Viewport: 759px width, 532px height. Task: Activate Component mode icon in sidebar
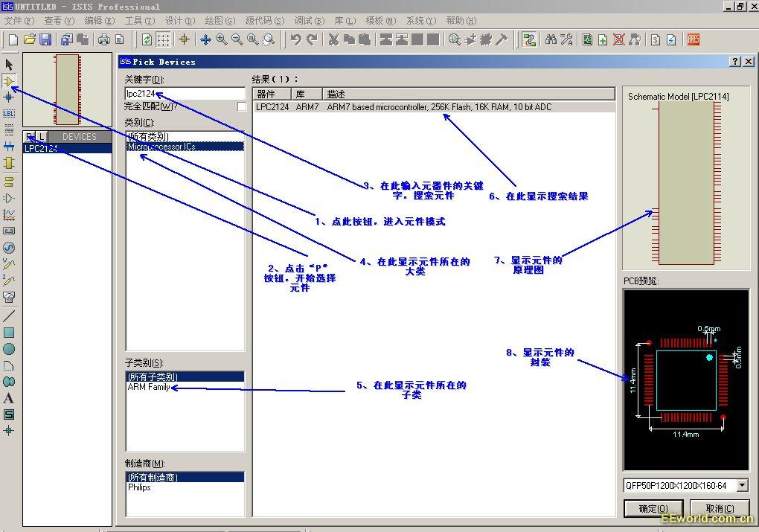[9, 81]
